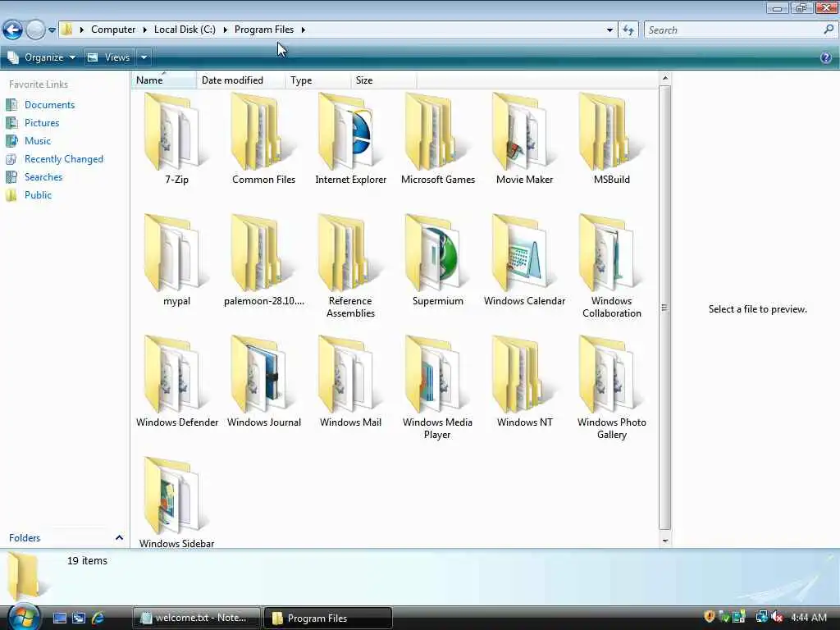
Task: Select the Windows Media Player folder
Action: [x=438, y=388]
